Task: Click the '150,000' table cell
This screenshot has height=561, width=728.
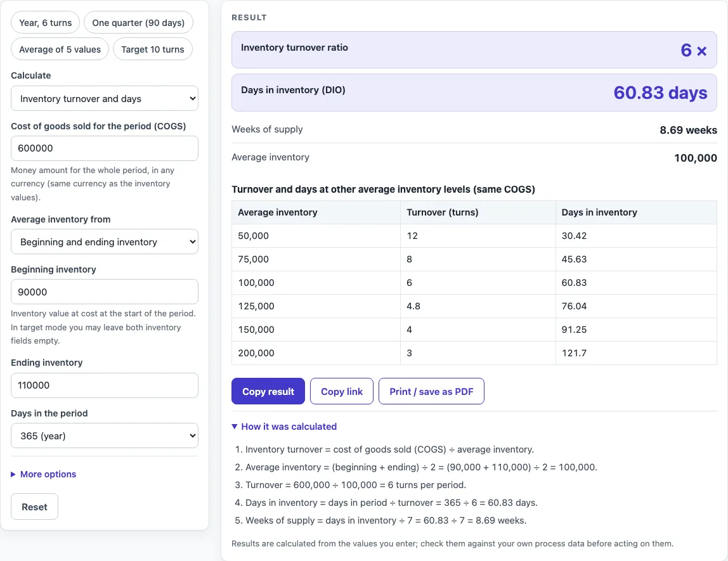Action: [x=316, y=330]
